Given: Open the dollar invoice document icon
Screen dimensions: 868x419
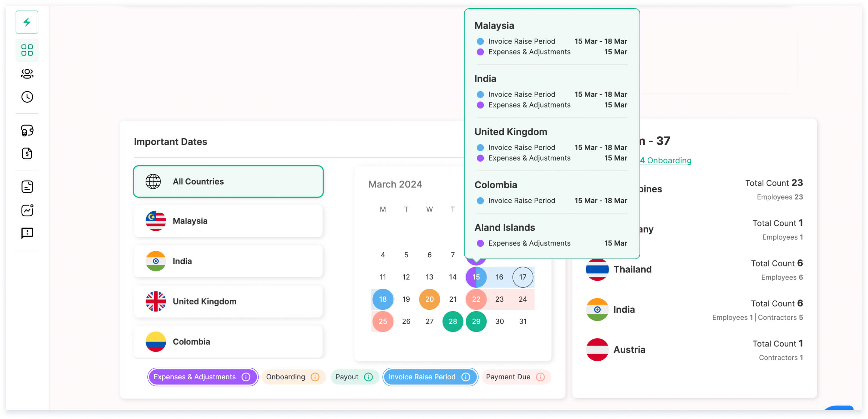Looking at the screenshot, I should tap(27, 154).
